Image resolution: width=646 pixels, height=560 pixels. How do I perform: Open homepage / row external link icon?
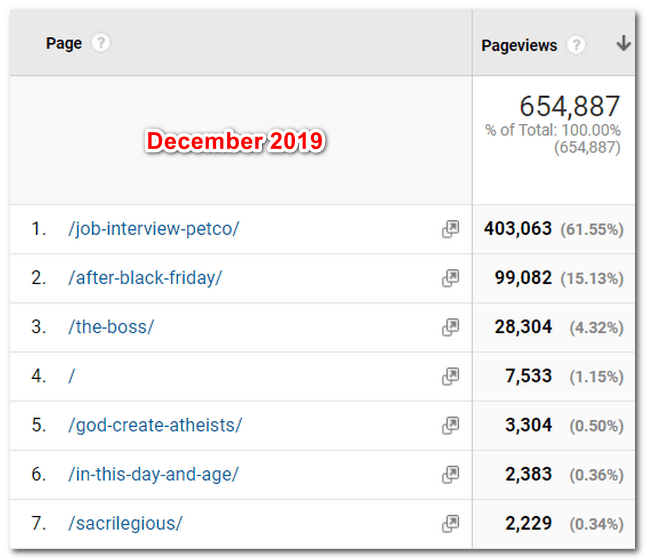[451, 376]
